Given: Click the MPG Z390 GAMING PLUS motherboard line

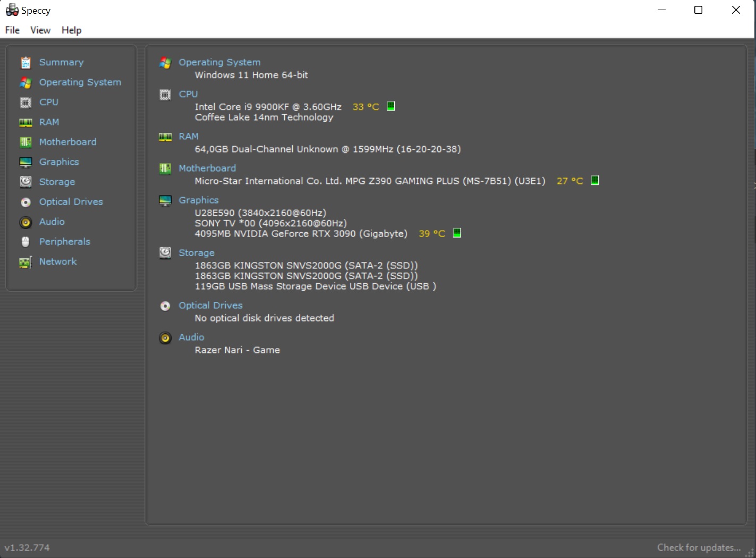Looking at the screenshot, I should [x=370, y=181].
